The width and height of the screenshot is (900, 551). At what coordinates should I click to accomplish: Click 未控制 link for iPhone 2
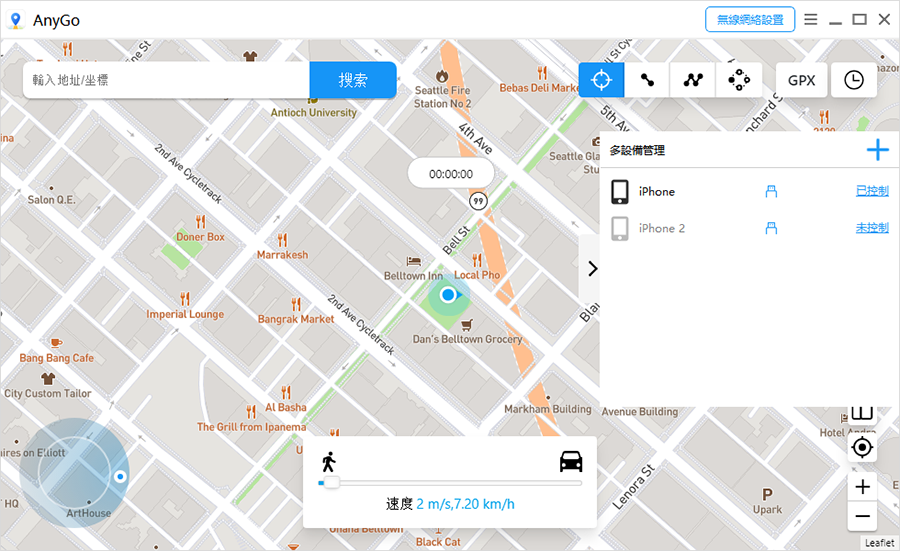click(x=872, y=228)
